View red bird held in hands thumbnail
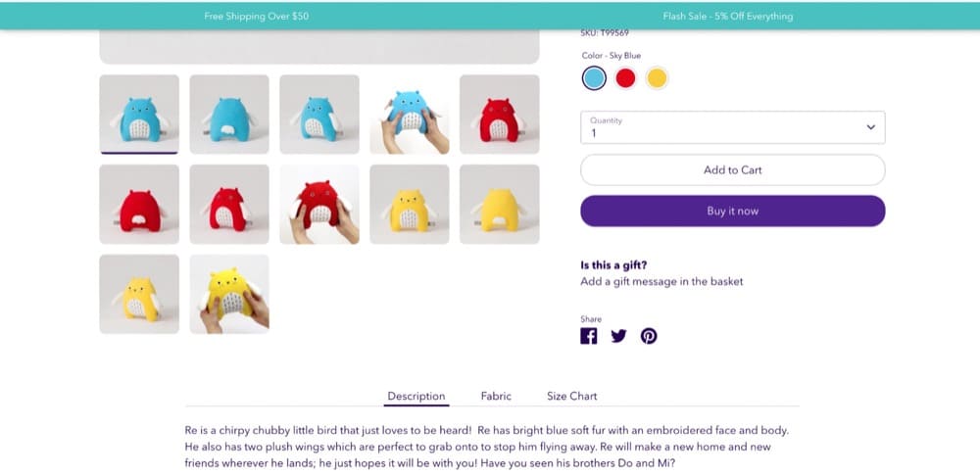The height and width of the screenshot is (475, 980). 319,205
